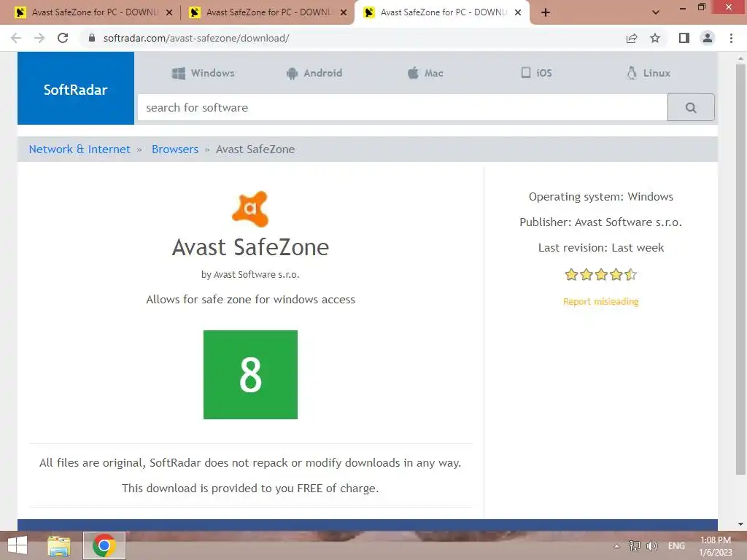747x560 pixels.
Task: Go forward in browser history
Action: pyautogui.click(x=39, y=38)
